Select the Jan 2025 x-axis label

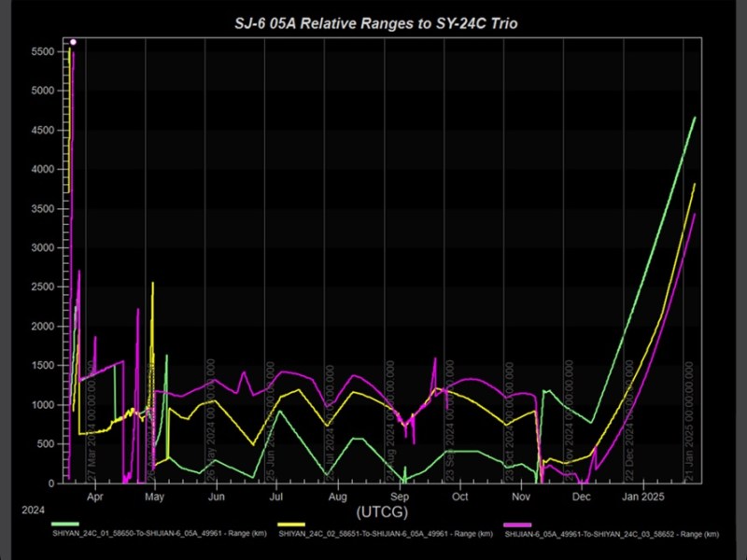pyautogui.click(x=641, y=497)
